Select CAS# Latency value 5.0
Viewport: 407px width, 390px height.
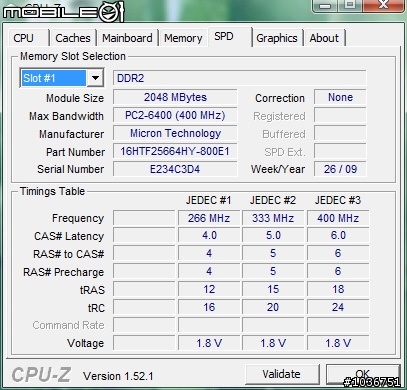pyautogui.click(x=273, y=236)
